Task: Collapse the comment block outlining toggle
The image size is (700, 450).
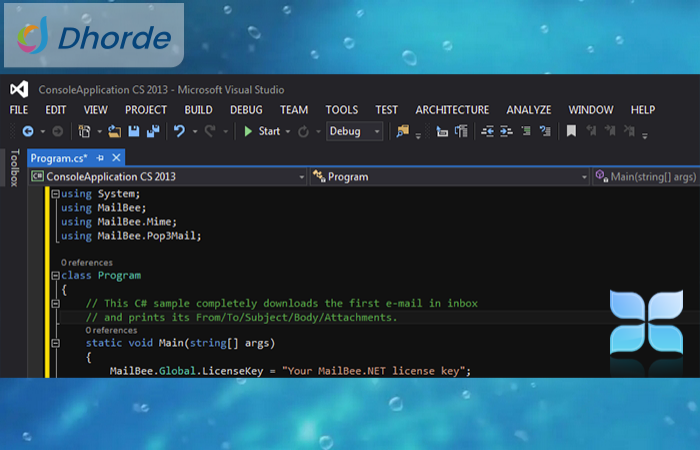Action: (x=55, y=304)
